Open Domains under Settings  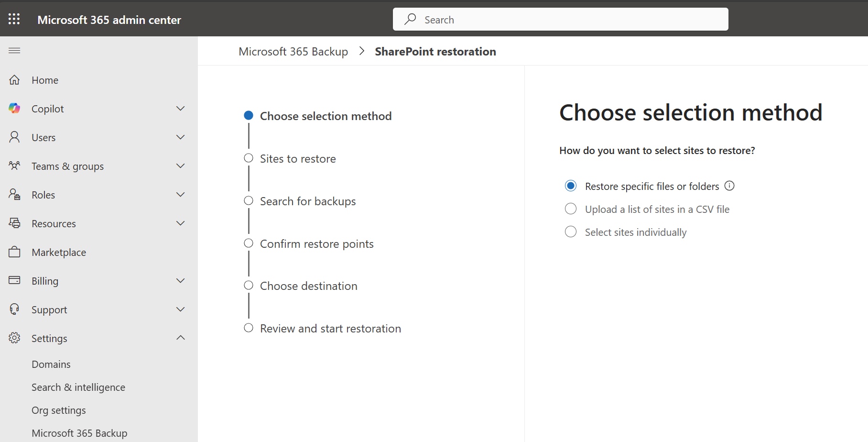click(x=51, y=365)
